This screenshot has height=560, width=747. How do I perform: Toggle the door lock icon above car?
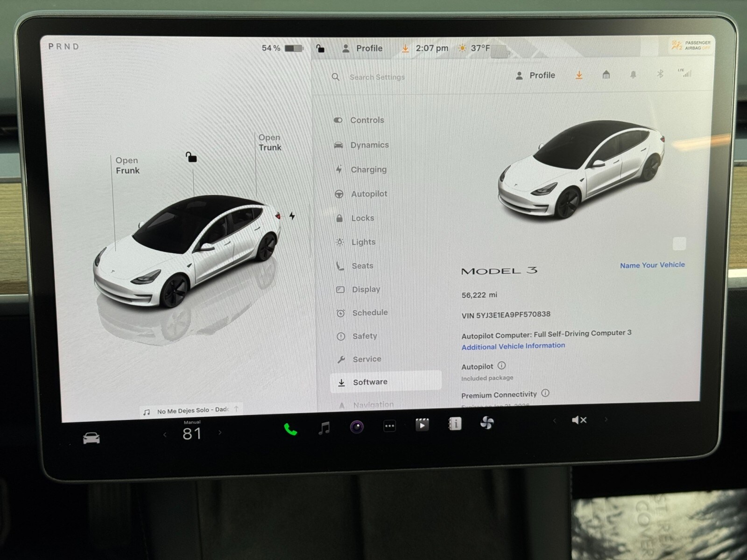(191, 157)
